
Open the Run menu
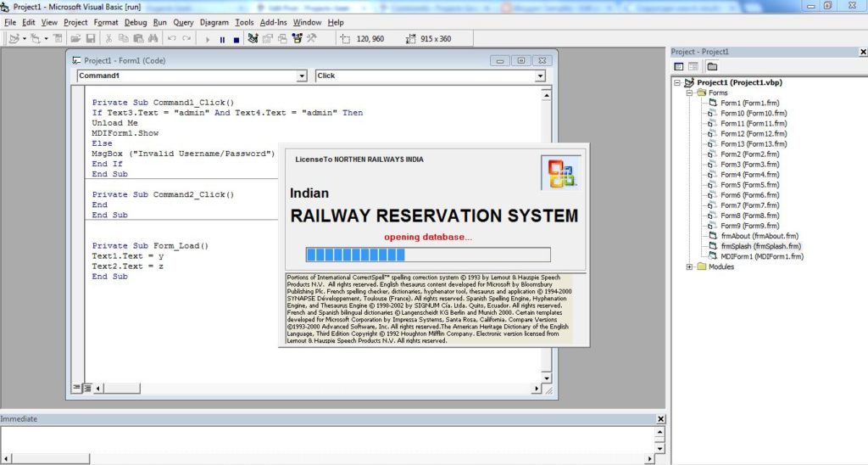click(x=159, y=22)
